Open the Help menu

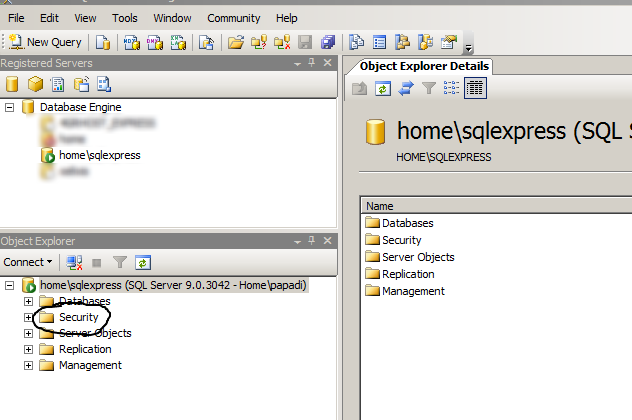pos(287,18)
